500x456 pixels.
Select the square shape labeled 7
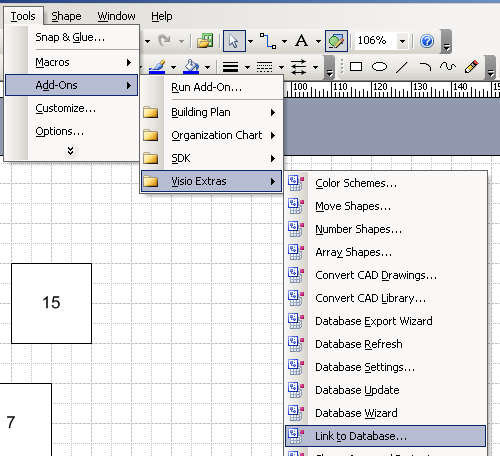point(26,419)
